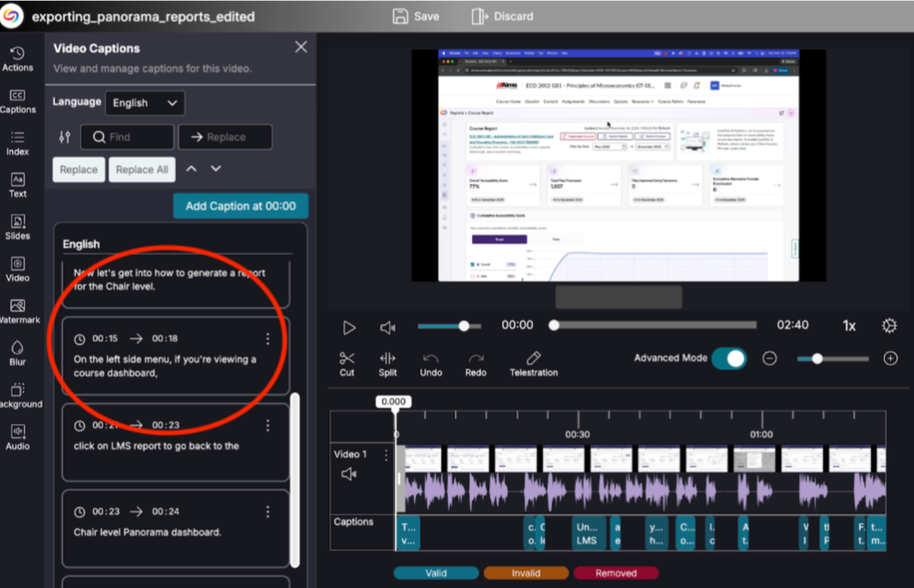This screenshot has height=588, width=914.
Task: Expand Video 1 track options menu
Action: click(x=386, y=455)
